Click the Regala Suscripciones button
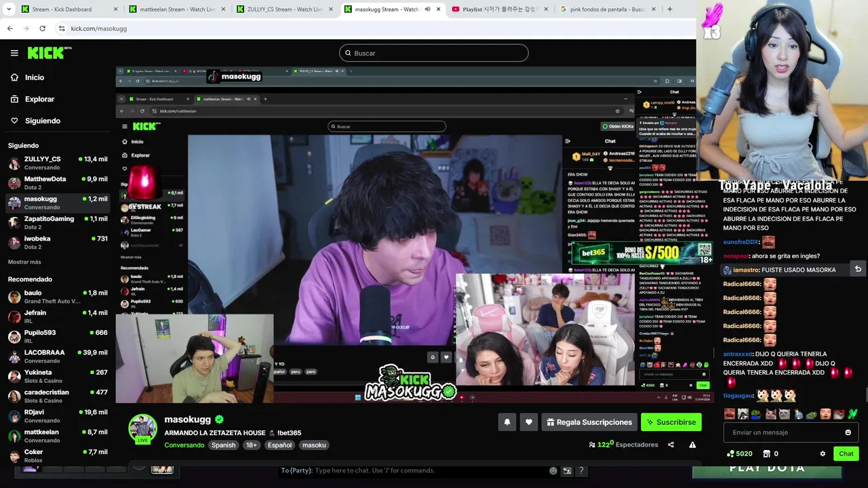This screenshot has height=488, width=868. pos(589,422)
